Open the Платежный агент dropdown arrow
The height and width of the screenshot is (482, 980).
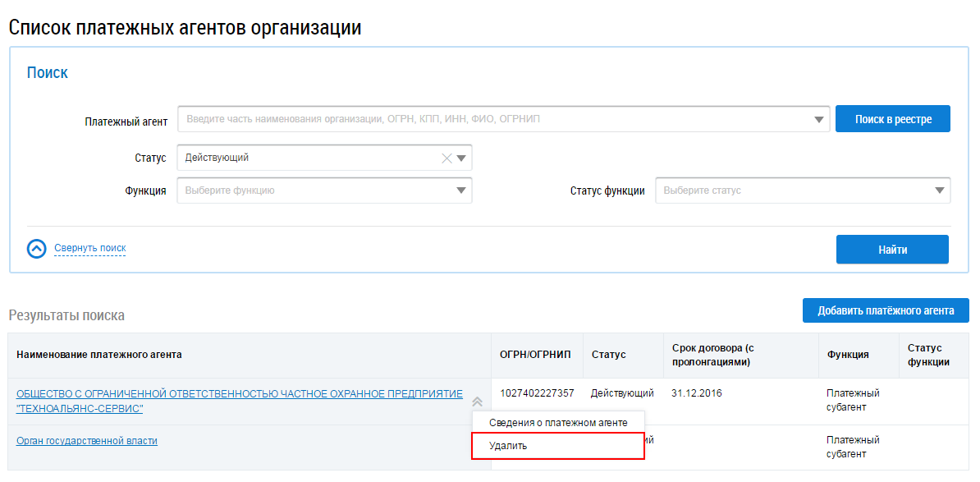tap(818, 120)
